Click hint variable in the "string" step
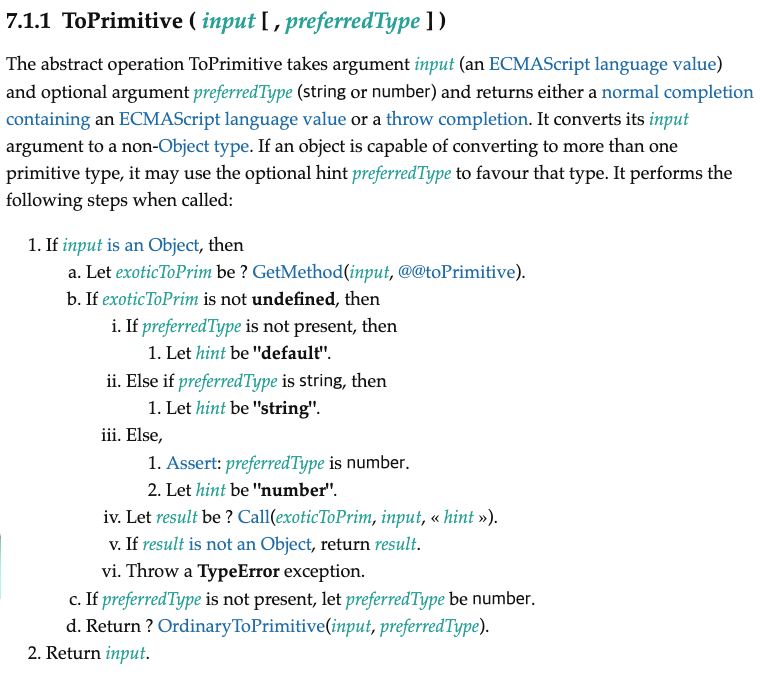Screen dimensions: 760x680 pyautogui.click(x=211, y=408)
